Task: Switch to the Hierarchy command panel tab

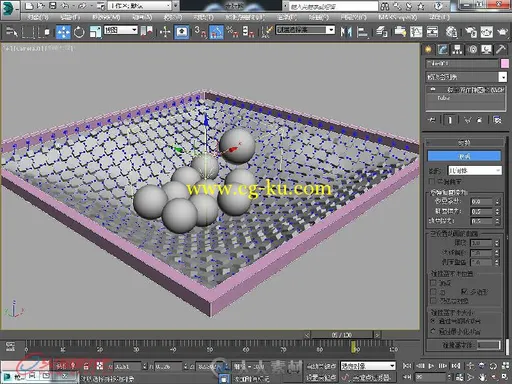Action: point(457,50)
